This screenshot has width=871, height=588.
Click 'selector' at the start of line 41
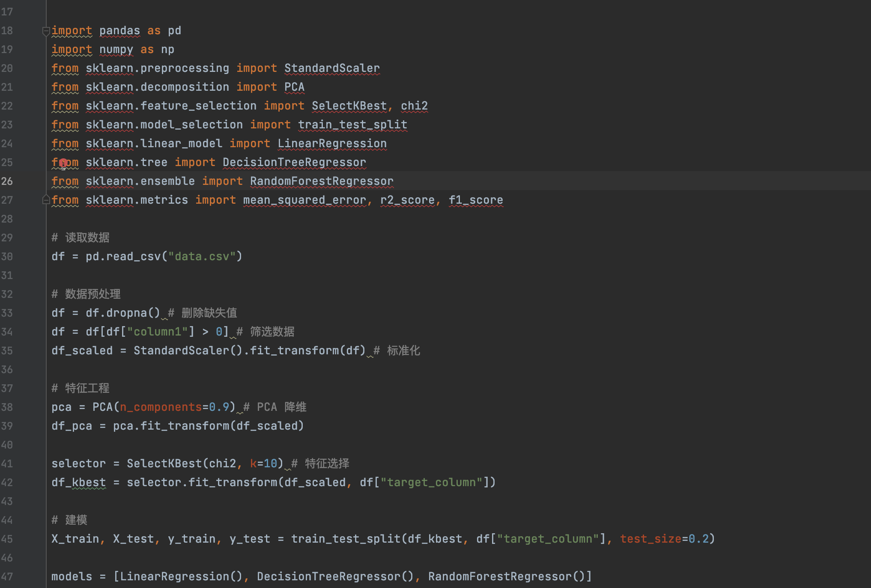(78, 464)
